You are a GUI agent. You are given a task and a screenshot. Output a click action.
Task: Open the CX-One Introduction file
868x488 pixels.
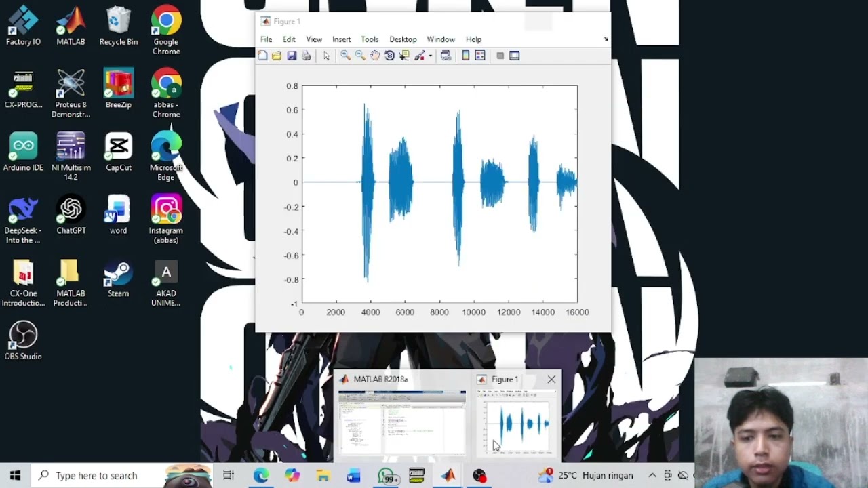coord(23,283)
